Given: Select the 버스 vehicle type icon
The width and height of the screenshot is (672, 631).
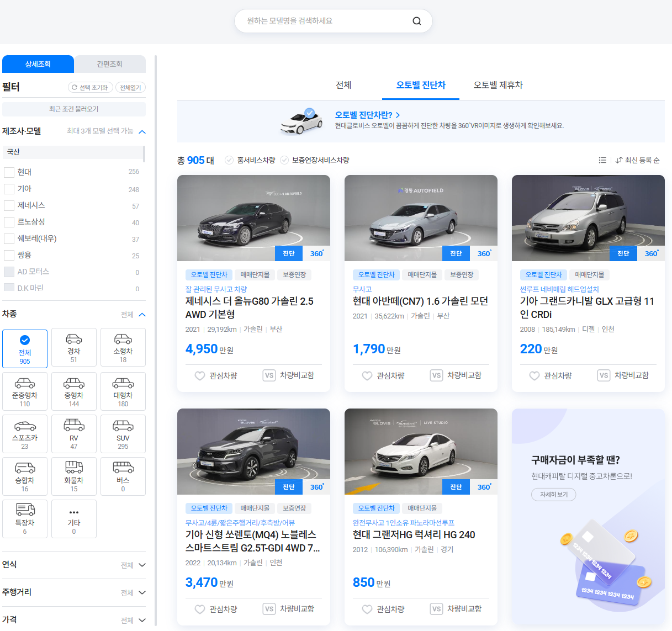Looking at the screenshot, I should (123, 476).
